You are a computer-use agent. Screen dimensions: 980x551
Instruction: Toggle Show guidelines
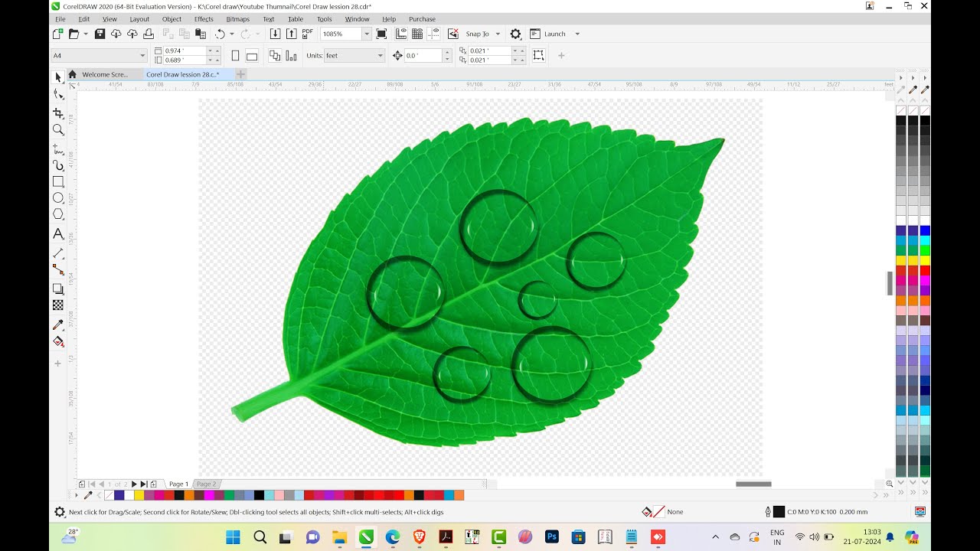434,34
